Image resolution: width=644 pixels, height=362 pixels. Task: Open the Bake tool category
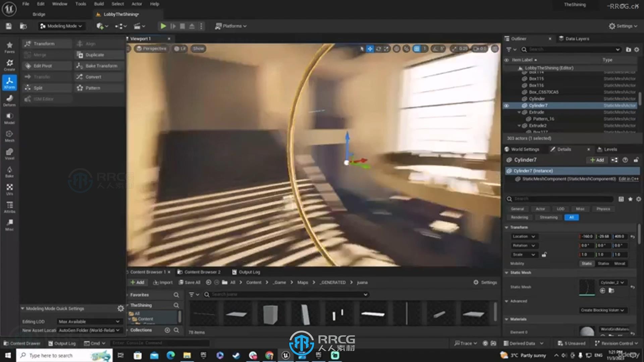point(9,171)
